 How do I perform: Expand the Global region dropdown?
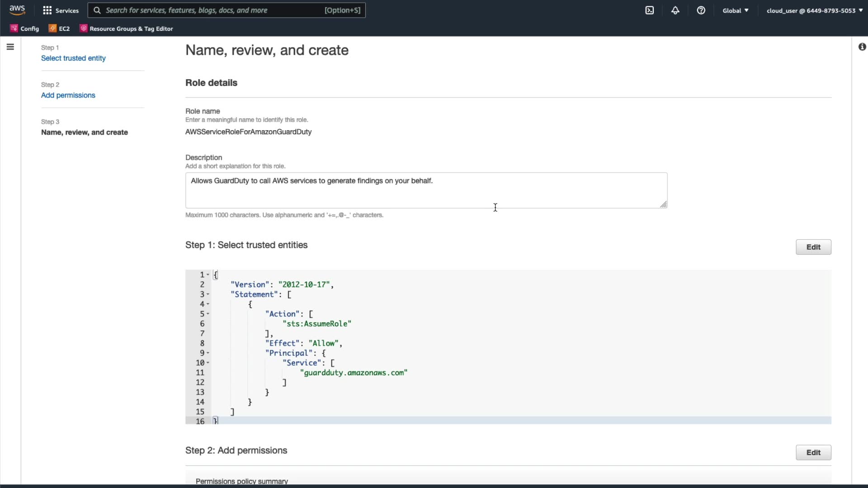pos(735,10)
